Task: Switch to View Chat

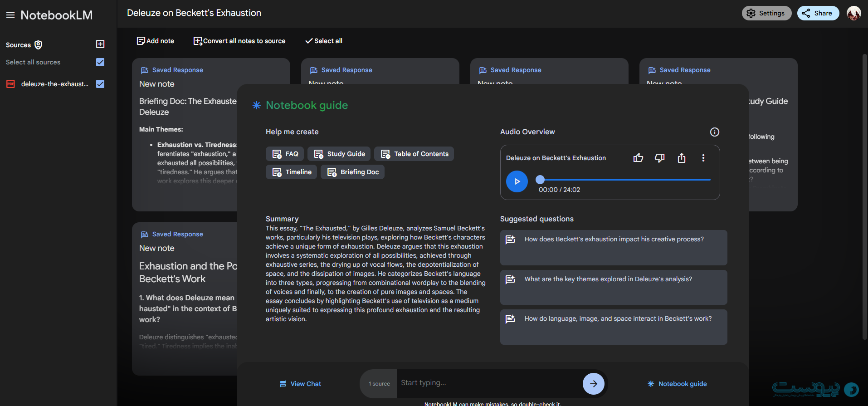Action: click(300, 384)
